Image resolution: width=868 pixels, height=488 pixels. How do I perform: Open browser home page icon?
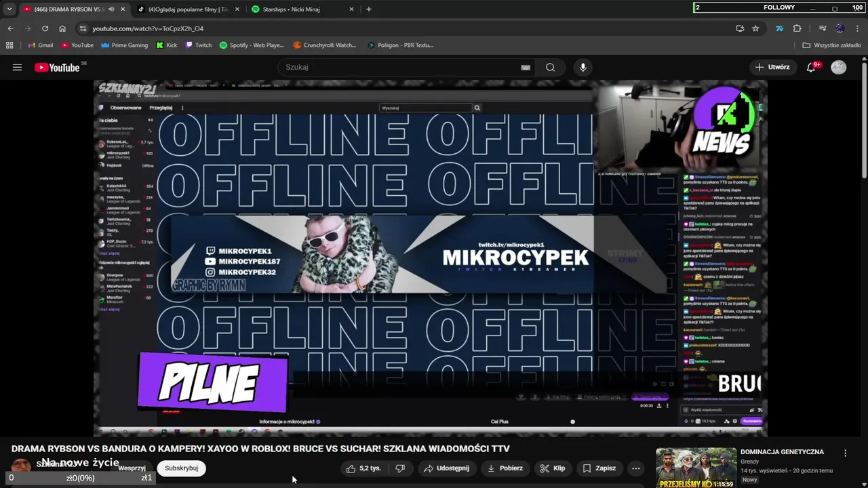pyautogui.click(x=62, y=28)
